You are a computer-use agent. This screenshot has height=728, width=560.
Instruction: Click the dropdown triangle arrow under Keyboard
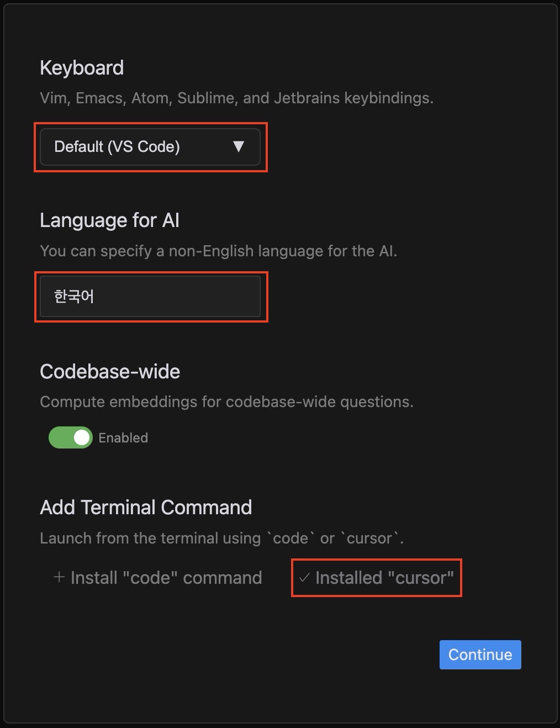[238, 146]
